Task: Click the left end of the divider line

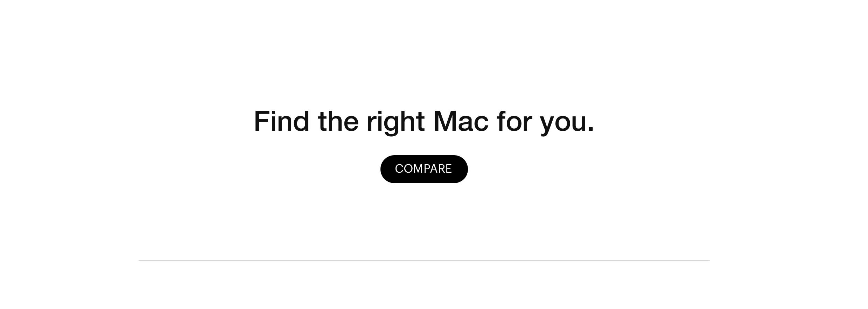Action: click(141, 260)
